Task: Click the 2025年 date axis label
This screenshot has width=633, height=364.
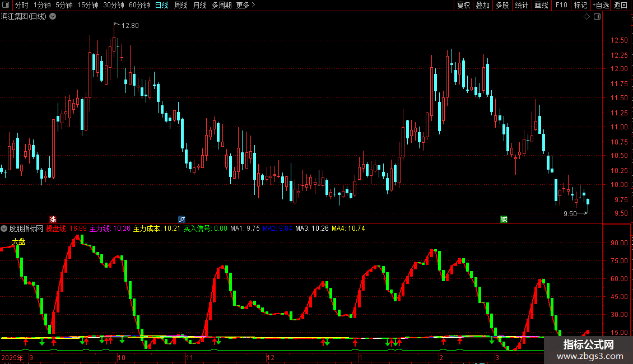Action: click(x=12, y=357)
